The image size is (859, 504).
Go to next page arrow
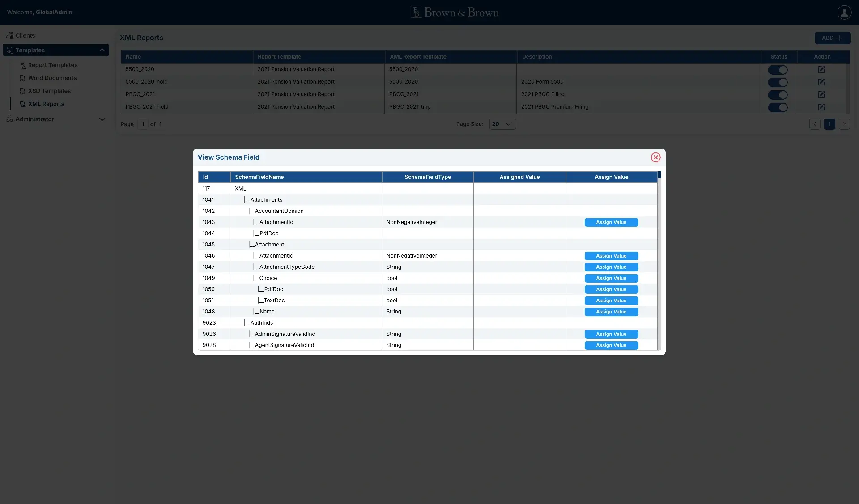coord(844,124)
